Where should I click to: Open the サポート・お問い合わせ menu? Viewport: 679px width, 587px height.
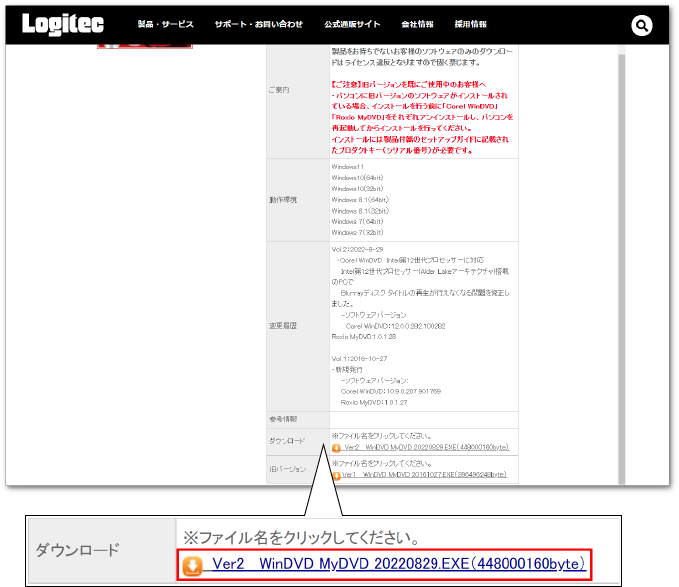pyautogui.click(x=259, y=24)
